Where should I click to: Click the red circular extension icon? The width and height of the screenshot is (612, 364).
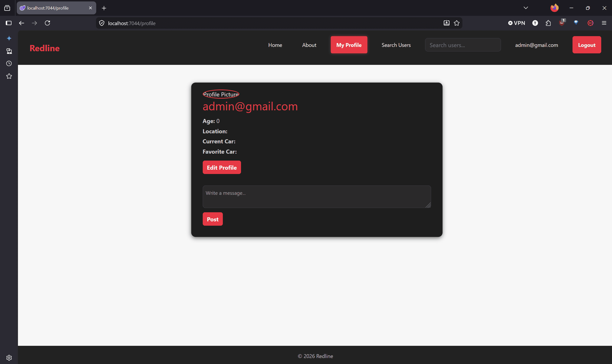590,23
